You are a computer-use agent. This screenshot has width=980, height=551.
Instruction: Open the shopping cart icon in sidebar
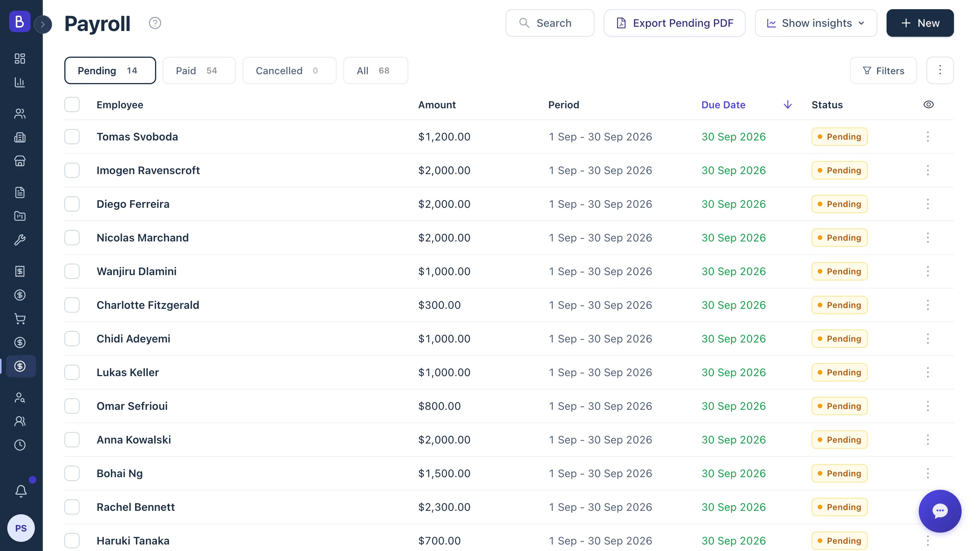(20, 319)
